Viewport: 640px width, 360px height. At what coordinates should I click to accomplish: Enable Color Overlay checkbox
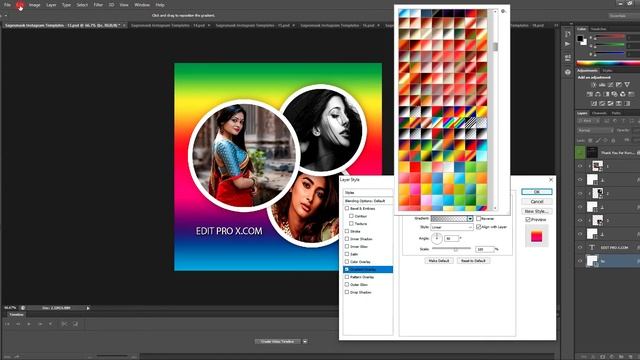pyautogui.click(x=347, y=262)
